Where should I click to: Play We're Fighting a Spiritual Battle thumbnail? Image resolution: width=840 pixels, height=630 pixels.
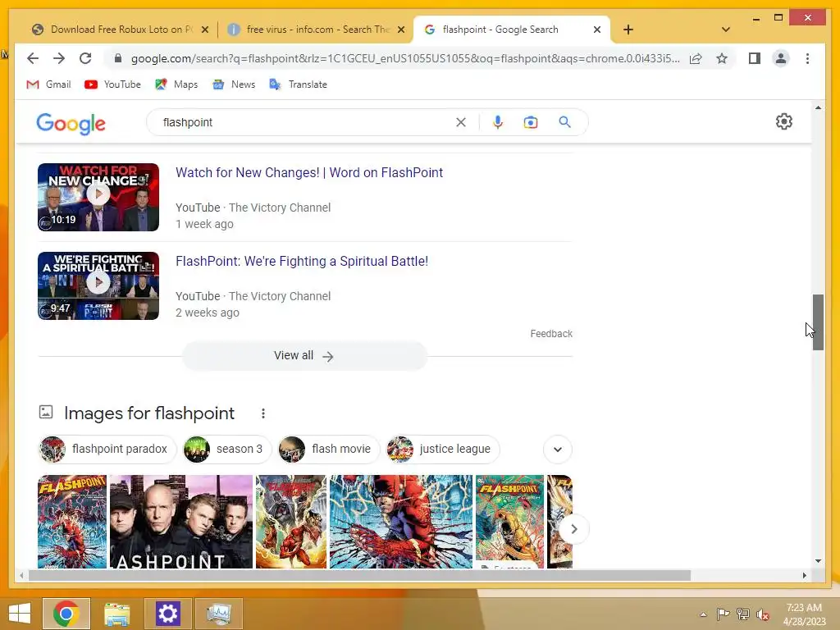[98, 285]
